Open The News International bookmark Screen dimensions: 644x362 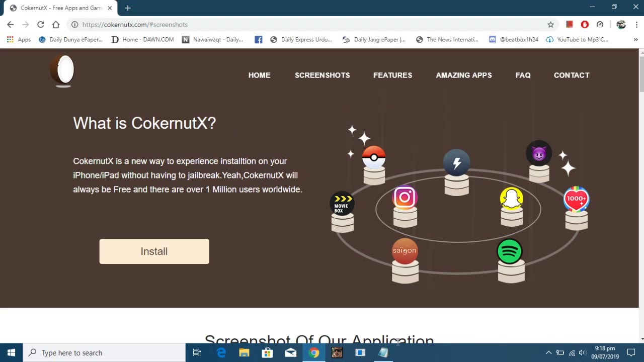tap(447, 39)
